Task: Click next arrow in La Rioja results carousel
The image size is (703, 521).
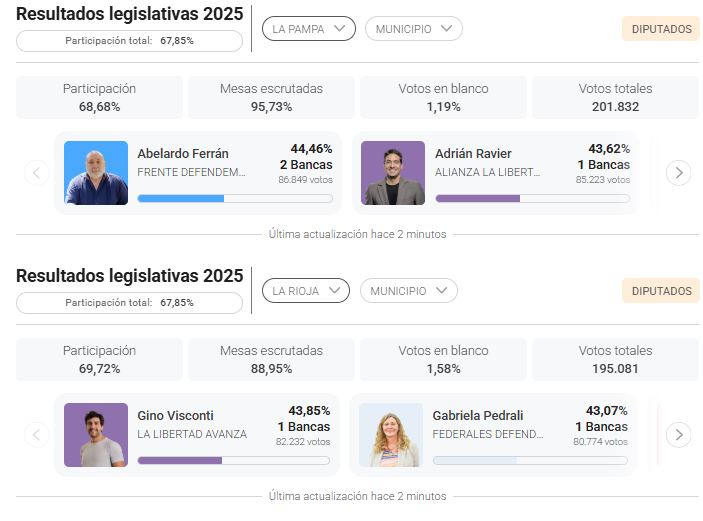Action: (x=678, y=435)
